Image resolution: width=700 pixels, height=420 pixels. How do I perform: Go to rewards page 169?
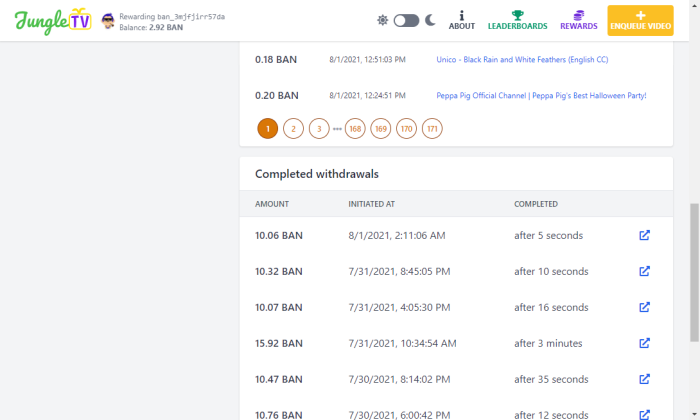point(381,129)
